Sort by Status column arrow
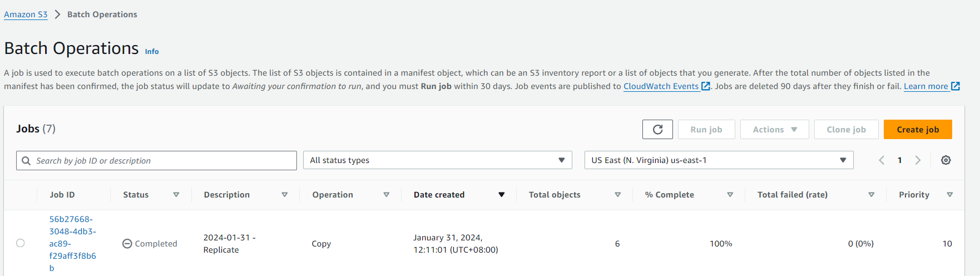 [176, 195]
